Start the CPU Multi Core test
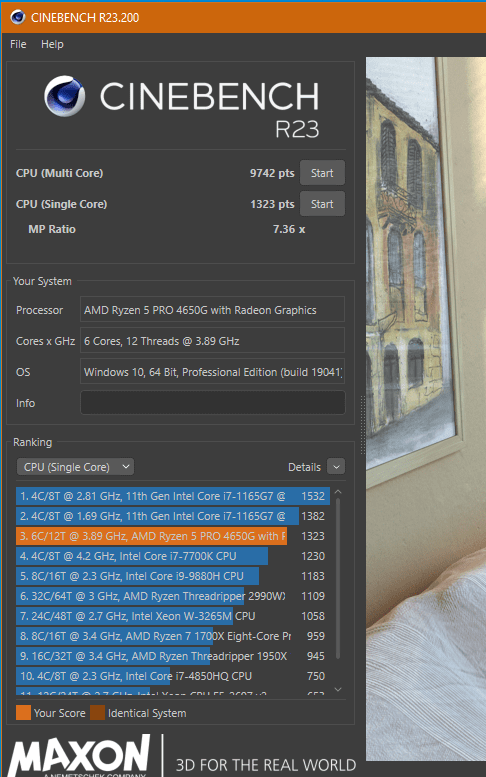The image size is (486, 777). click(x=322, y=173)
